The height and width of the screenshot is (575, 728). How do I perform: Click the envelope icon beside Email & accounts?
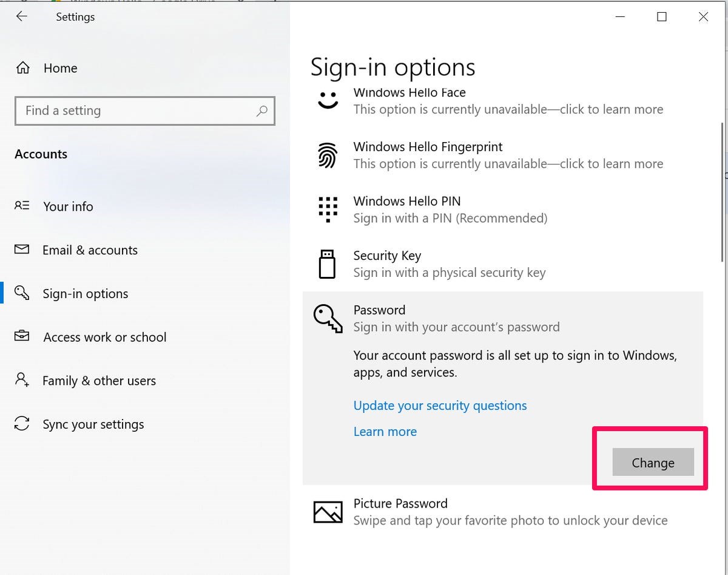click(x=22, y=250)
